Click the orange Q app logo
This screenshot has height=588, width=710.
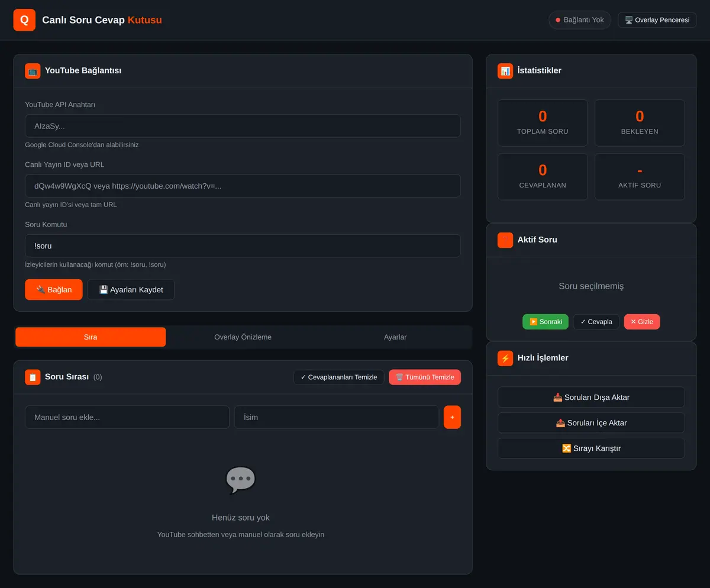pyautogui.click(x=24, y=20)
